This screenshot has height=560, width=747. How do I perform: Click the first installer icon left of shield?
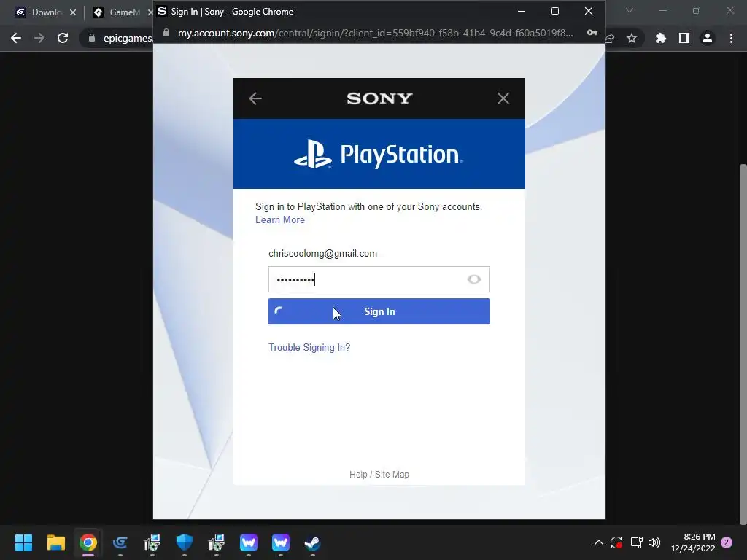[x=152, y=542]
